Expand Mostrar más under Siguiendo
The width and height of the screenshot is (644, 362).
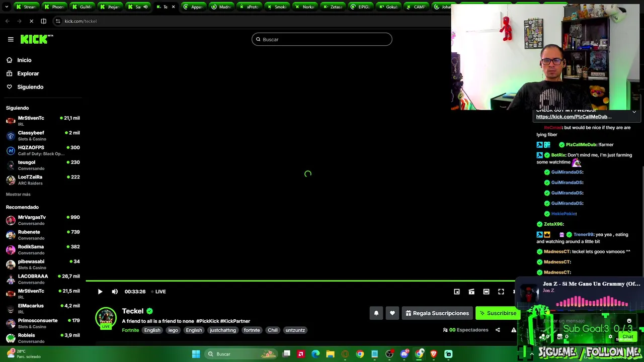click(18, 194)
